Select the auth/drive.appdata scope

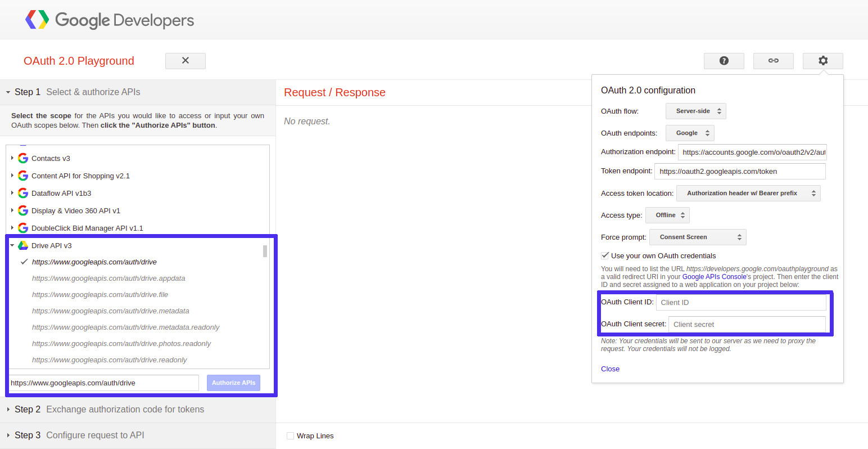[x=108, y=278]
